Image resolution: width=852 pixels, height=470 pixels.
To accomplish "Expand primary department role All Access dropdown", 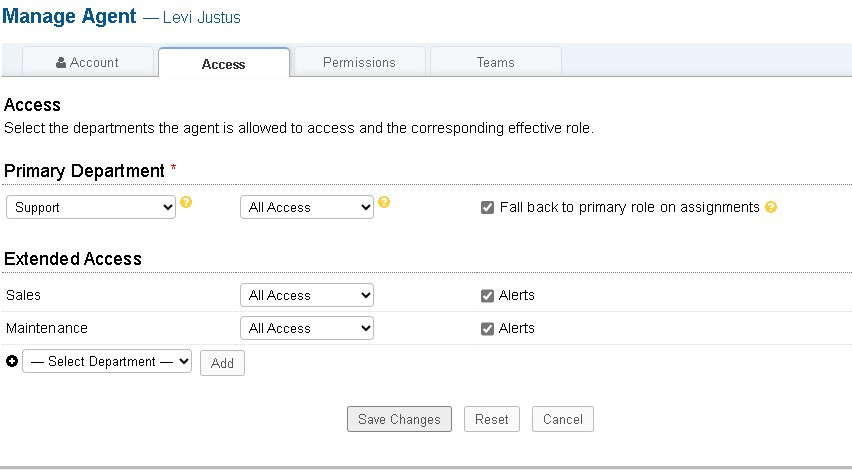I will pos(307,207).
